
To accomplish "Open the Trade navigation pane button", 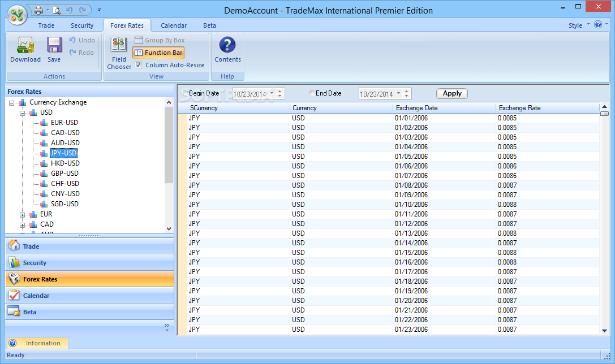I will pos(90,246).
